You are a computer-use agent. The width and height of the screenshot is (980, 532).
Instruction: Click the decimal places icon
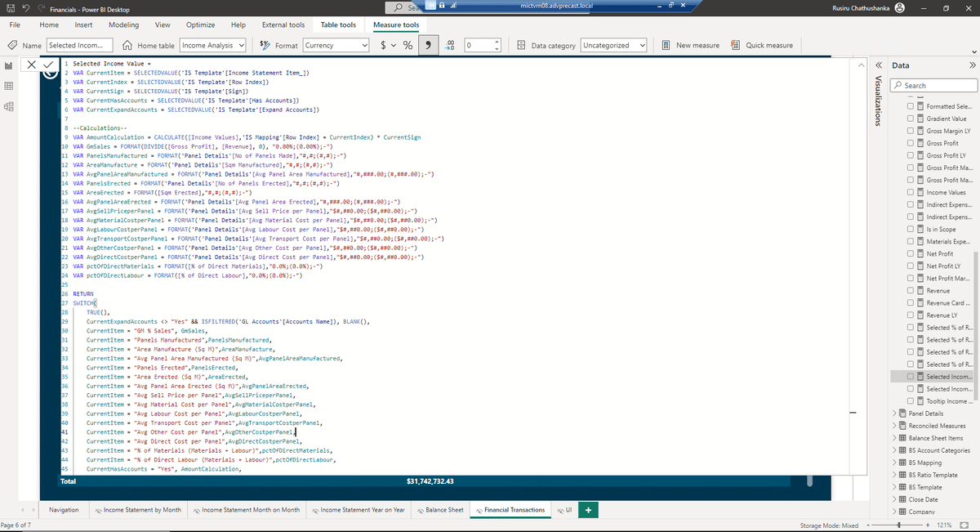tap(451, 46)
